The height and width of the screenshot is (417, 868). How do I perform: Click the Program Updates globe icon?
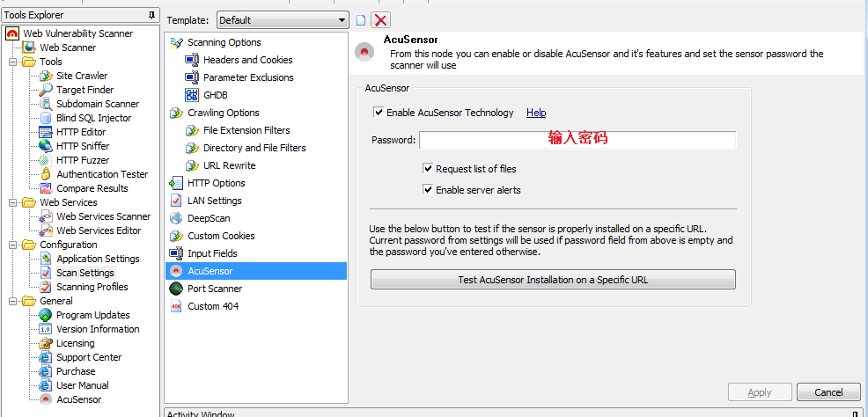coord(46,315)
